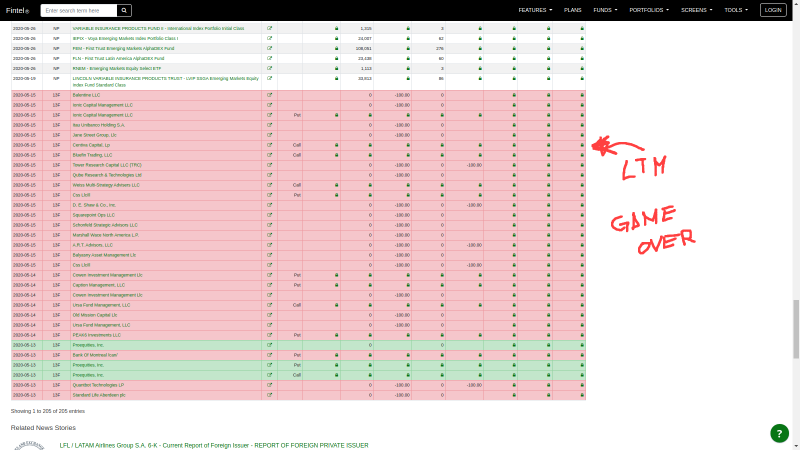
Task: Expand the Funds dropdown menu
Action: [604, 10]
